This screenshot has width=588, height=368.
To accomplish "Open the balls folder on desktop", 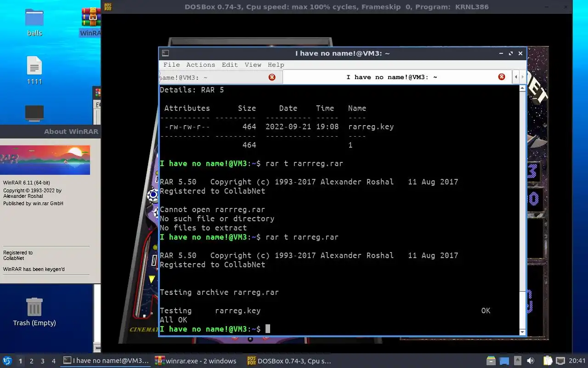I will (34, 22).
